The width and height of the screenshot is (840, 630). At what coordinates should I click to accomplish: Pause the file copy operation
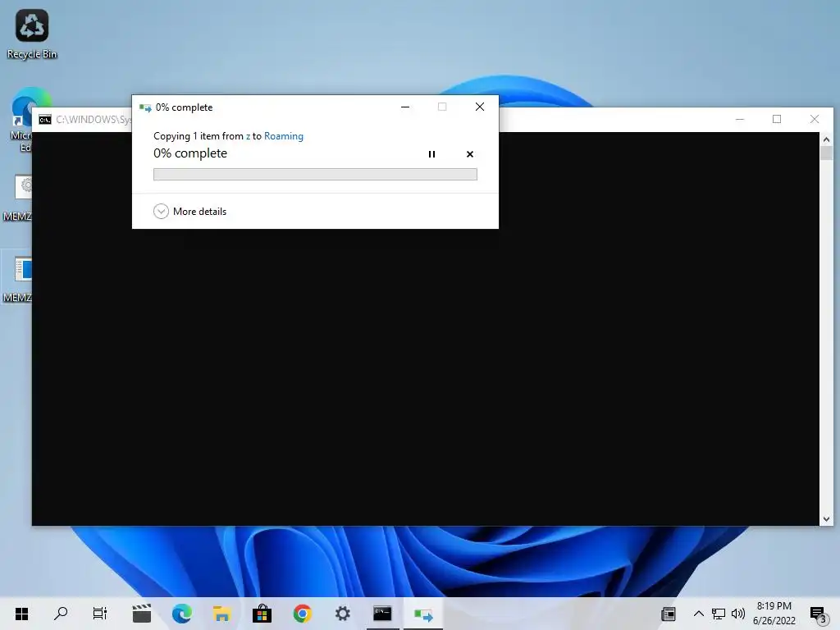tap(431, 154)
